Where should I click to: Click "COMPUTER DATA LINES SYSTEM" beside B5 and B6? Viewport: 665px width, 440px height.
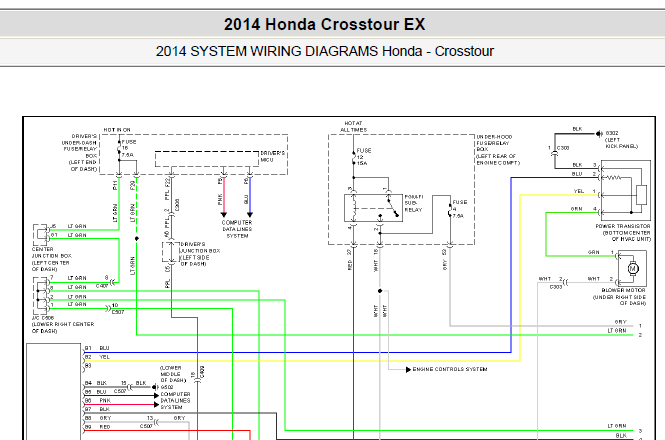tap(175, 401)
